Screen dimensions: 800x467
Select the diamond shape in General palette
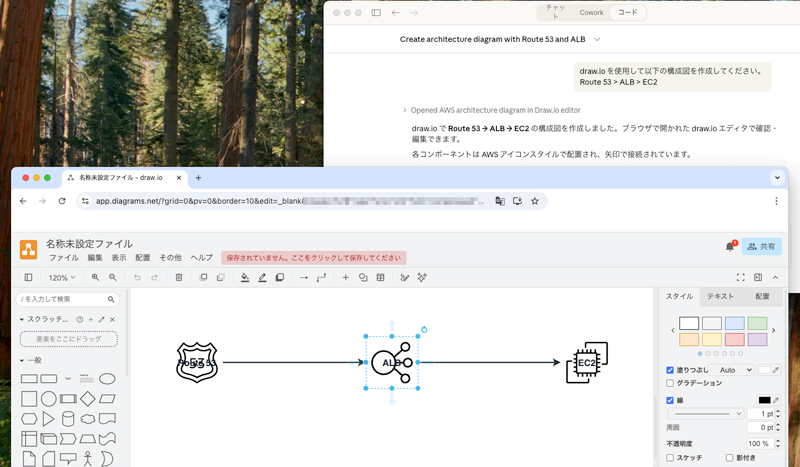click(x=88, y=399)
